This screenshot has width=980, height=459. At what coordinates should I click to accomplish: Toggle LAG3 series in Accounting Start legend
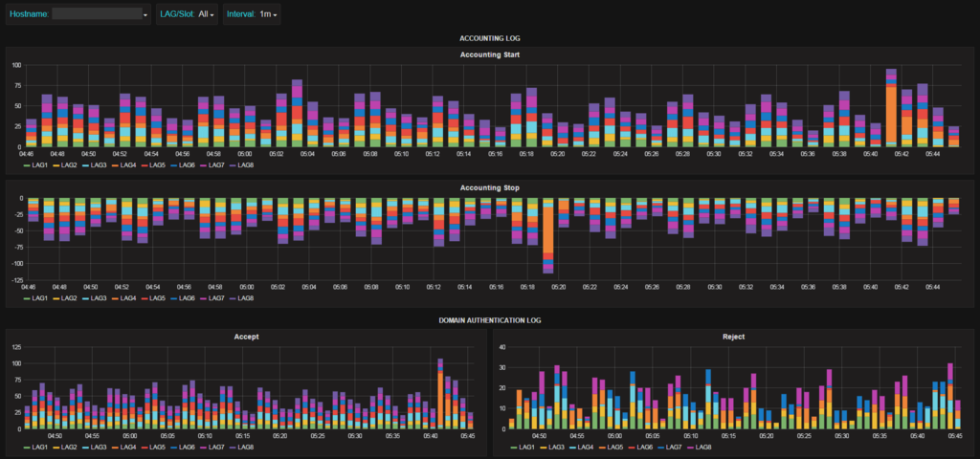94,164
